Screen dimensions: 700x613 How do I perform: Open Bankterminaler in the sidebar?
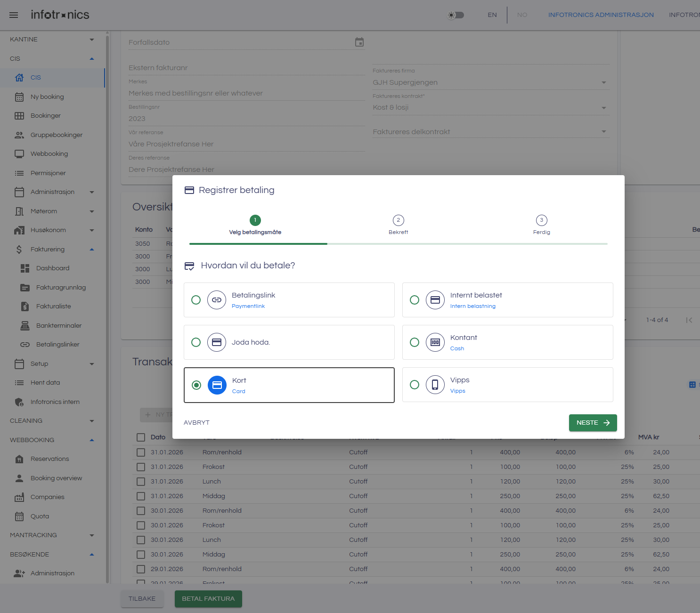click(58, 325)
